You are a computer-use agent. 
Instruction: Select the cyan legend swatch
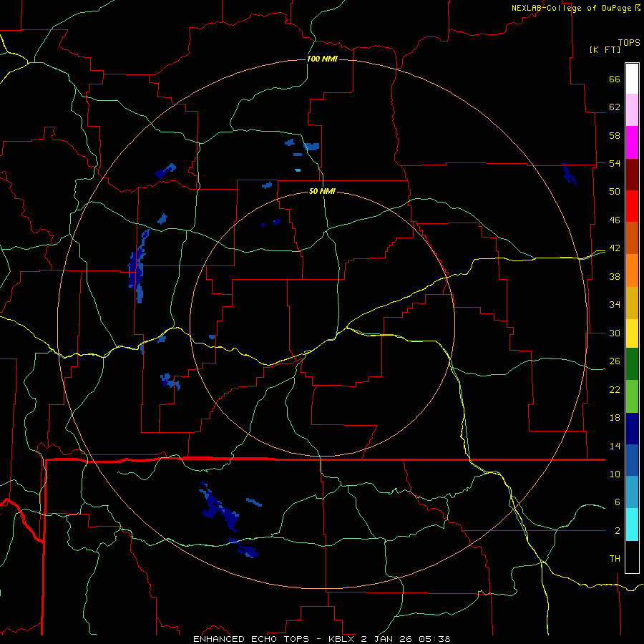[632, 525]
